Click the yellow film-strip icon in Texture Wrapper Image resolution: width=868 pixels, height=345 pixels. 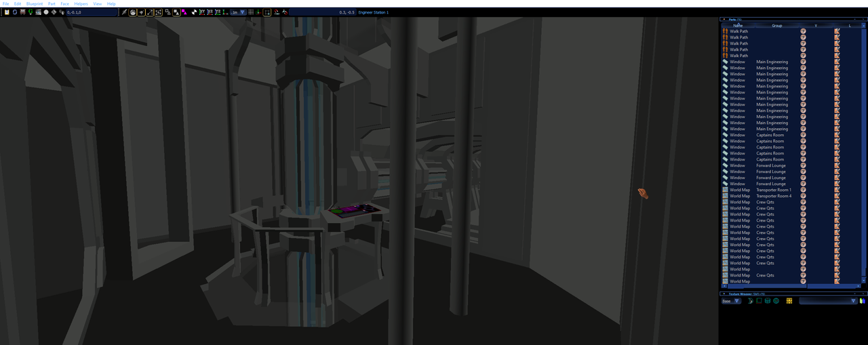tap(789, 301)
